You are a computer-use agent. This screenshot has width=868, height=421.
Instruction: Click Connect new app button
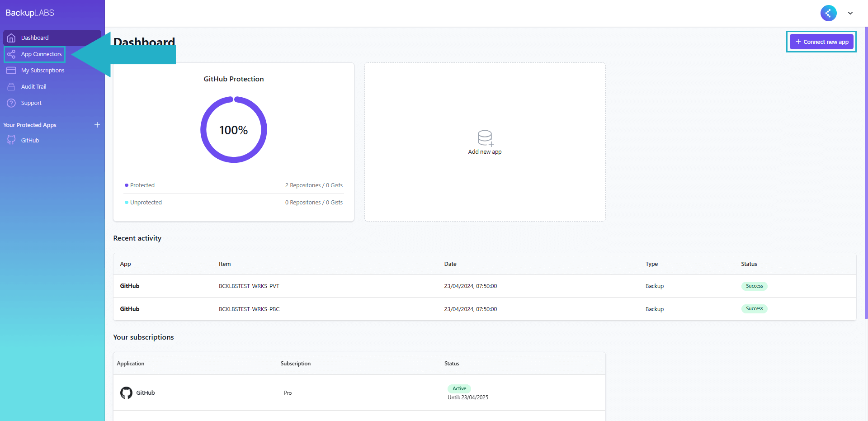821,42
